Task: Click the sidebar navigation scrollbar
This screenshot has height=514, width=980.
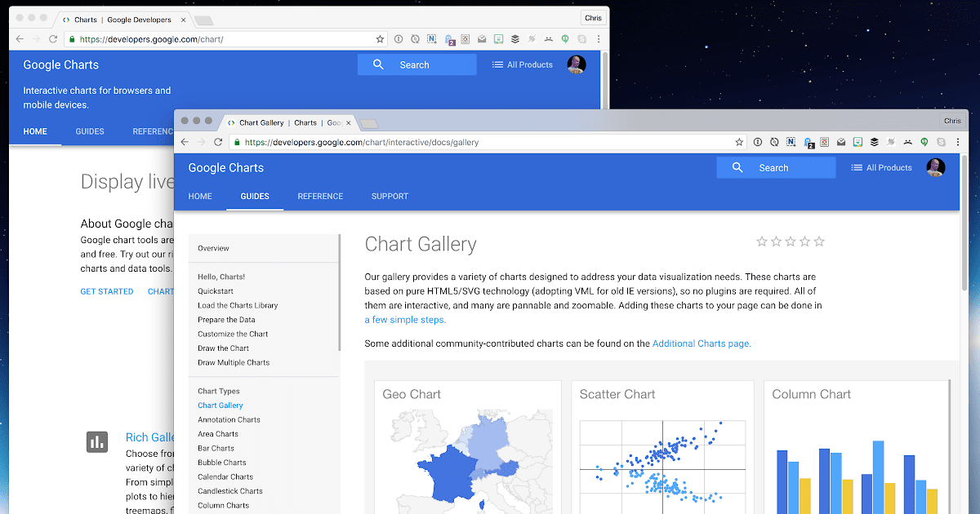Action: click(x=340, y=292)
